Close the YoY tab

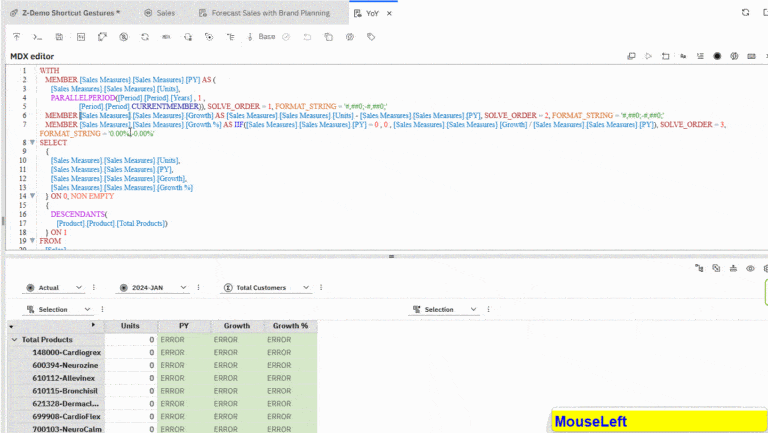pos(389,14)
